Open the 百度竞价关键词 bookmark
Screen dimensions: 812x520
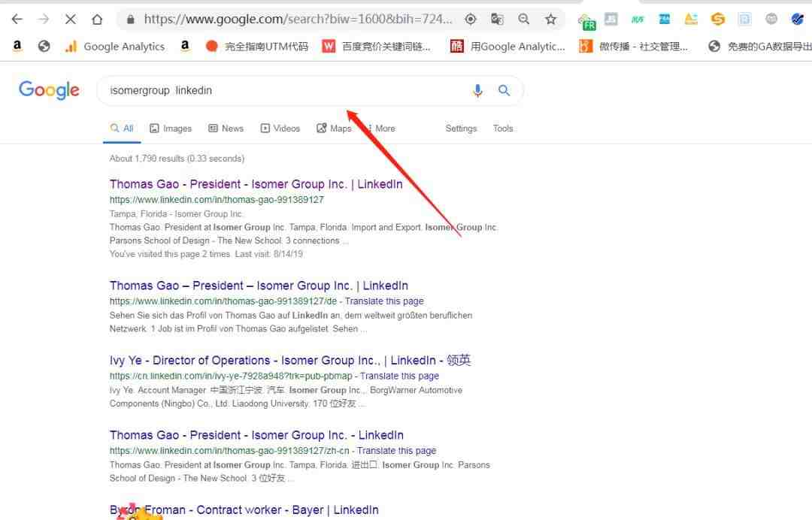(377, 47)
